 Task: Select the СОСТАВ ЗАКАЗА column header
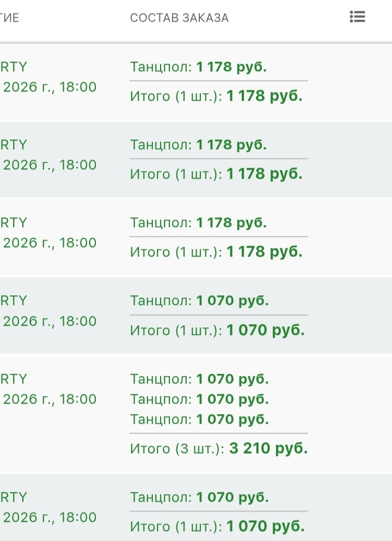click(x=179, y=18)
